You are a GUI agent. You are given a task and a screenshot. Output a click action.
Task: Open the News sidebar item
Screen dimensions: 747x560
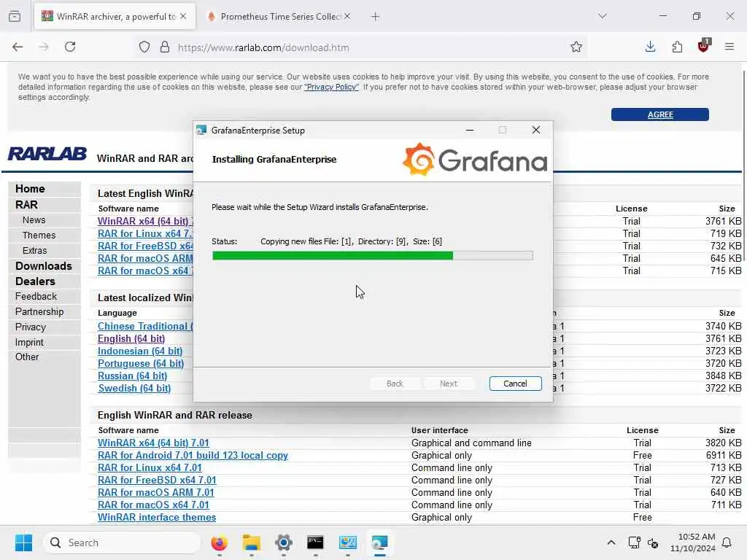(34, 220)
